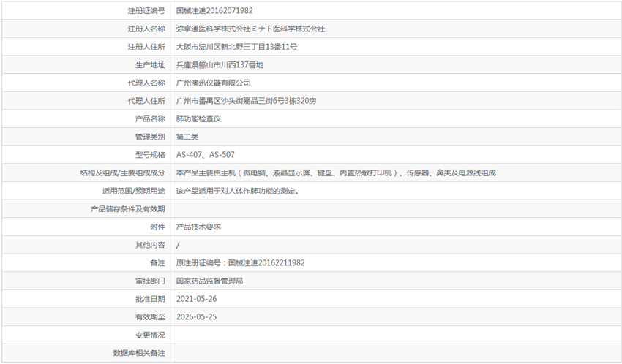This screenshot has width=622, height=364.
Task: Select attachment value 产品技术要求
Action: tap(198, 227)
